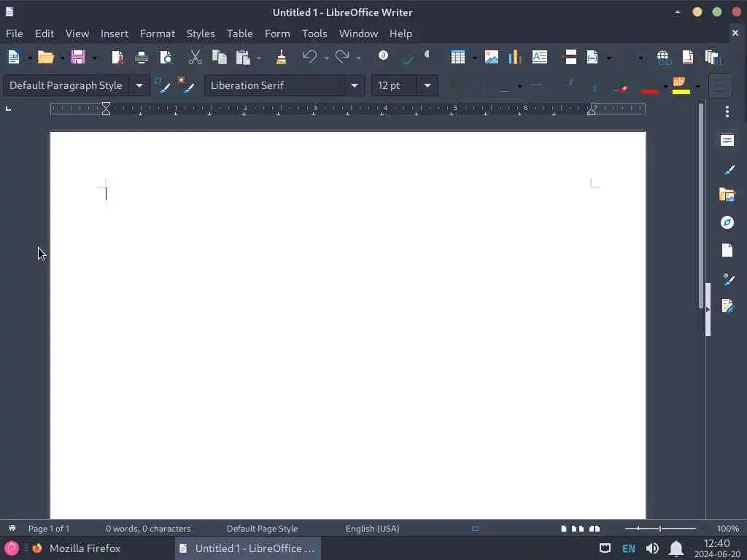Open the Tools menu
747x560 pixels.
click(x=314, y=34)
